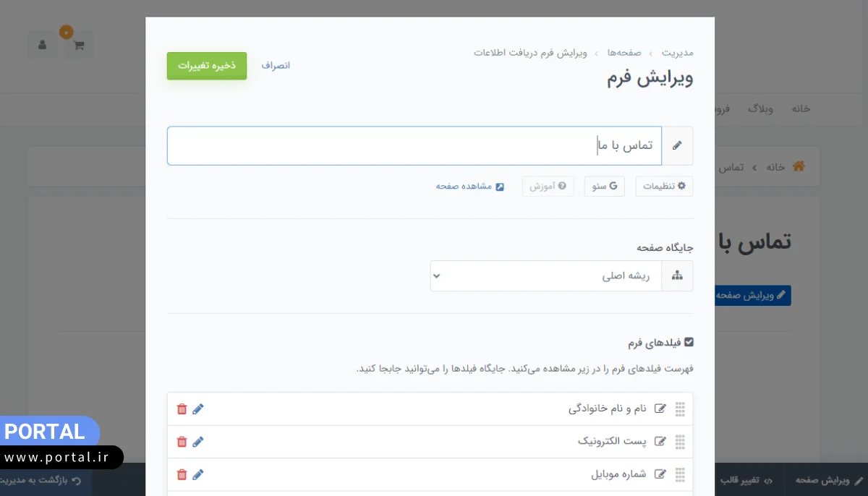Delete the شماره موبایل field via trash icon
The image size is (868, 496).
point(182,474)
